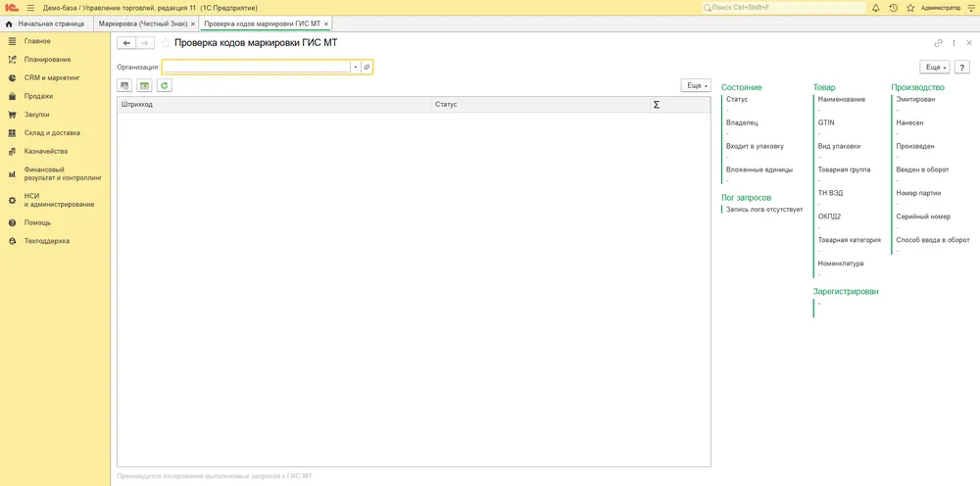Click the Номенклатура label
Screen dimensions: 980x486
click(x=841, y=264)
